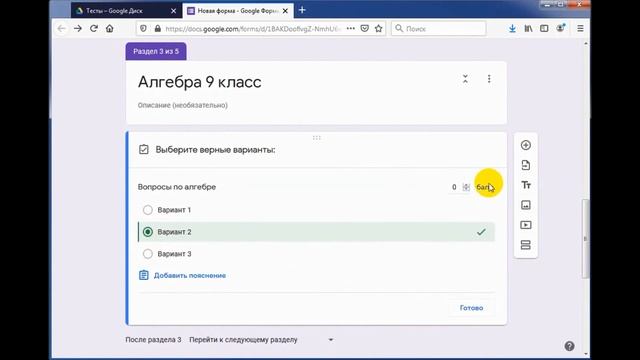The height and width of the screenshot is (360, 640).
Task: Select Вариант 2 radio button
Action: tap(148, 232)
